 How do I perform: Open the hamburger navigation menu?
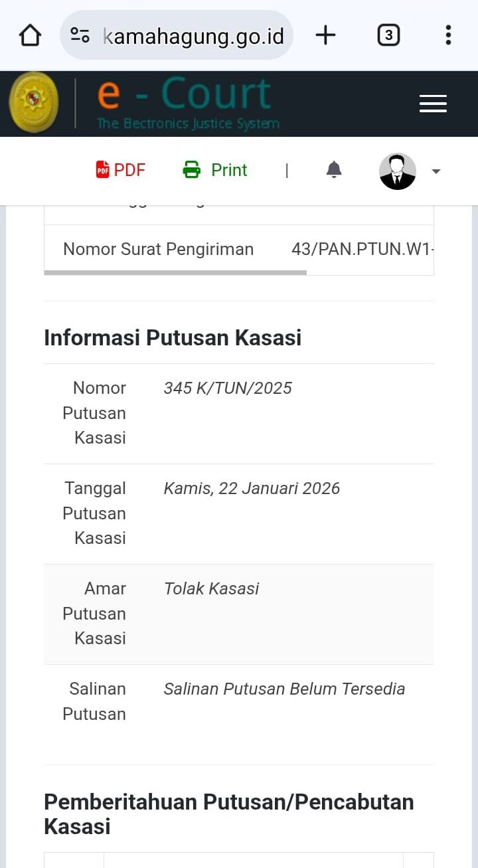pos(433,104)
